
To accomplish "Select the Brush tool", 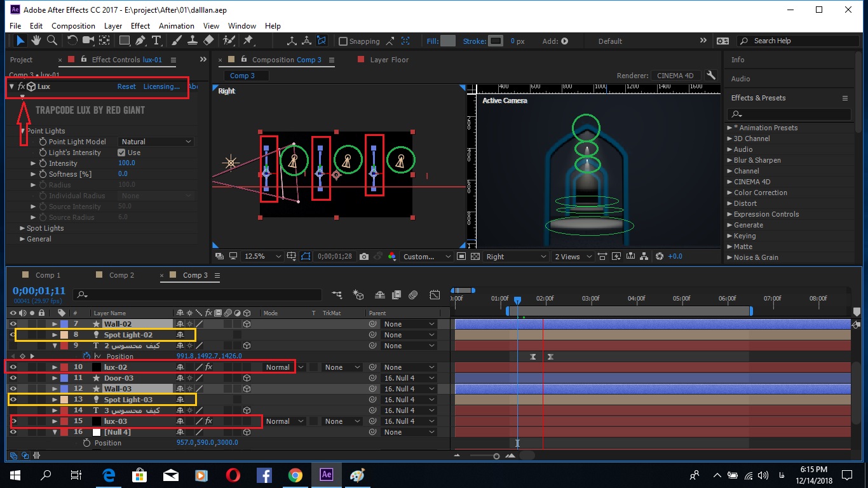I will click(177, 41).
